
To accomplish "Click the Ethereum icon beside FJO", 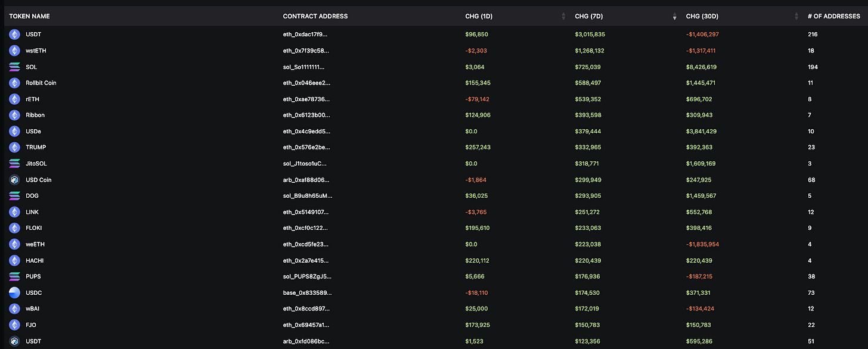I will click(14, 325).
